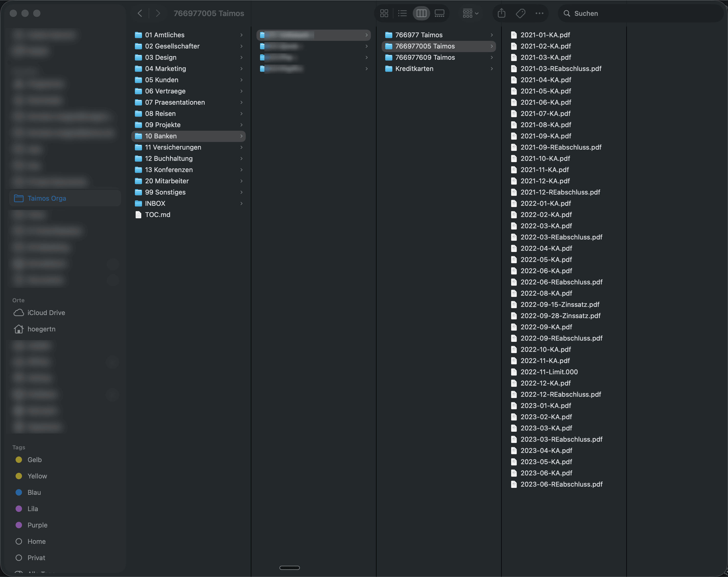This screenshot has height=577, width=728.
Task: Go back with the back arrow
Action: [140, 13]
